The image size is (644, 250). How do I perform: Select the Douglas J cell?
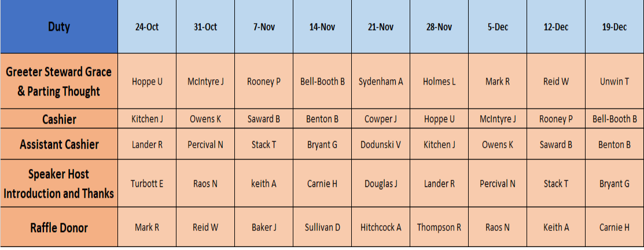click(x=381, y=183)
